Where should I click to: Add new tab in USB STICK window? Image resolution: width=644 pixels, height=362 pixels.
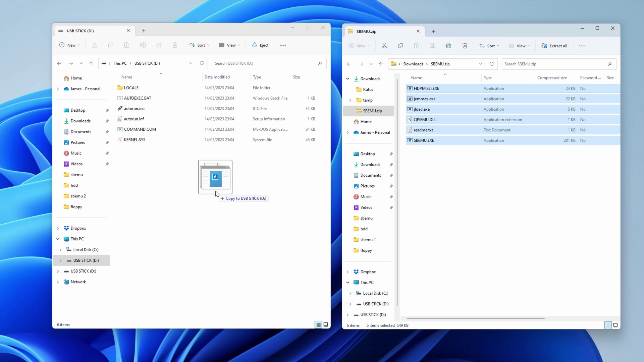click(144, 31)
